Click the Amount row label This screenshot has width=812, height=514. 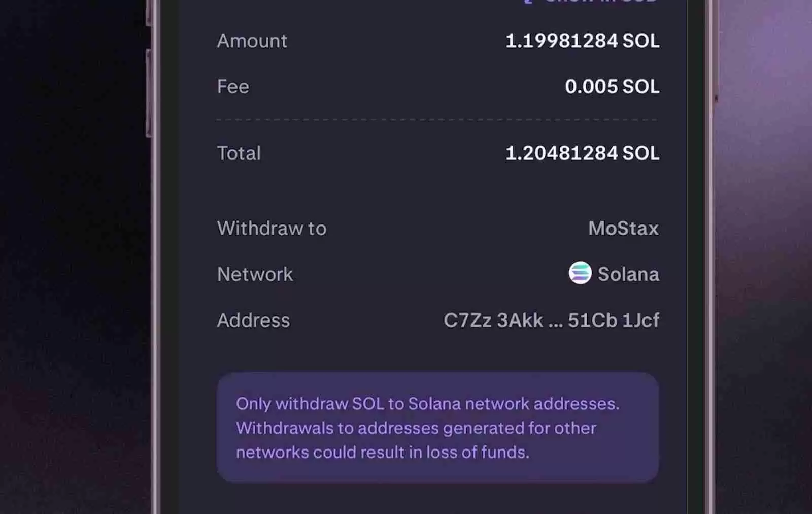tap(252, 41)
